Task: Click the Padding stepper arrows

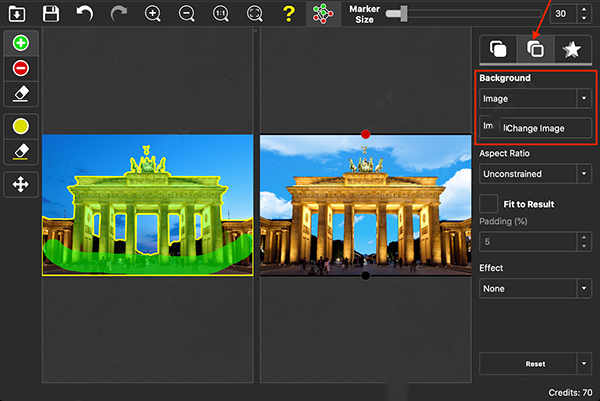Action: (584, 241)
